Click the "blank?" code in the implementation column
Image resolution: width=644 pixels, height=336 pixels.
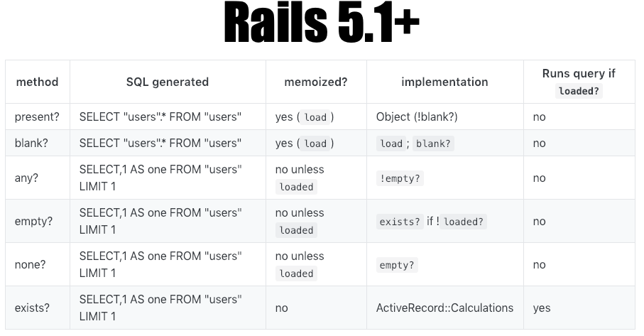coord(433,143)
